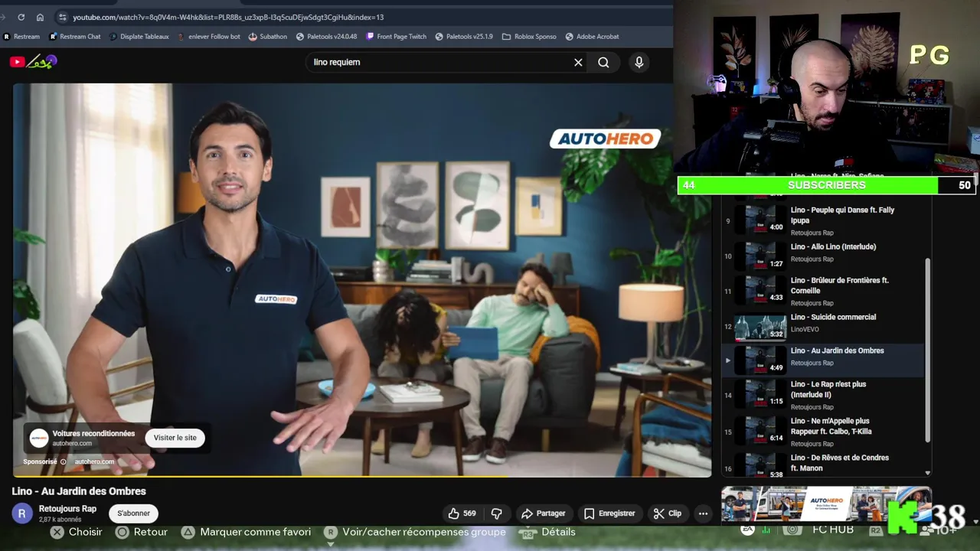Play Lino - Brûleur de Frontières playlist item
Screen dimensions: 980x551
click(x=823, y=291)
